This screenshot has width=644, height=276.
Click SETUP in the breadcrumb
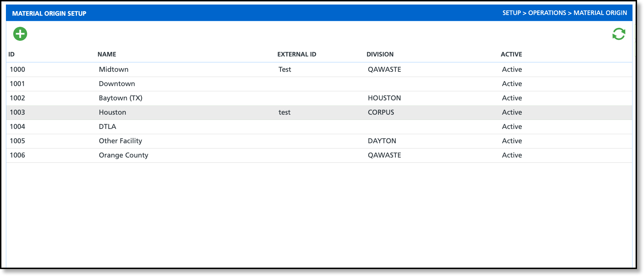[x=512, y=13]
